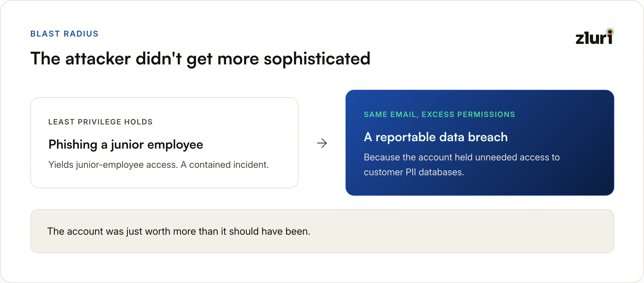This screenshot has width=644, height=283.
Task: Click the word RADIUS in header label
Action: 81,34
